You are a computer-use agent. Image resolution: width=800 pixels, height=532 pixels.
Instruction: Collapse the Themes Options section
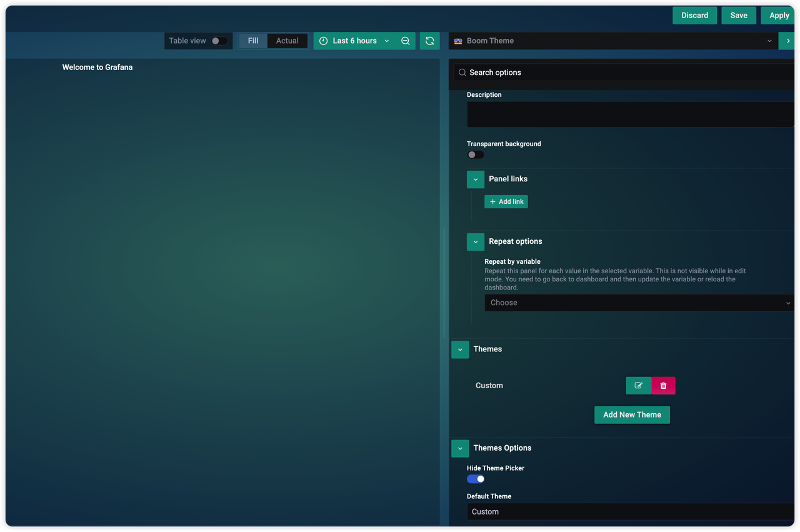pyautogui.click(x=460, y=448)
